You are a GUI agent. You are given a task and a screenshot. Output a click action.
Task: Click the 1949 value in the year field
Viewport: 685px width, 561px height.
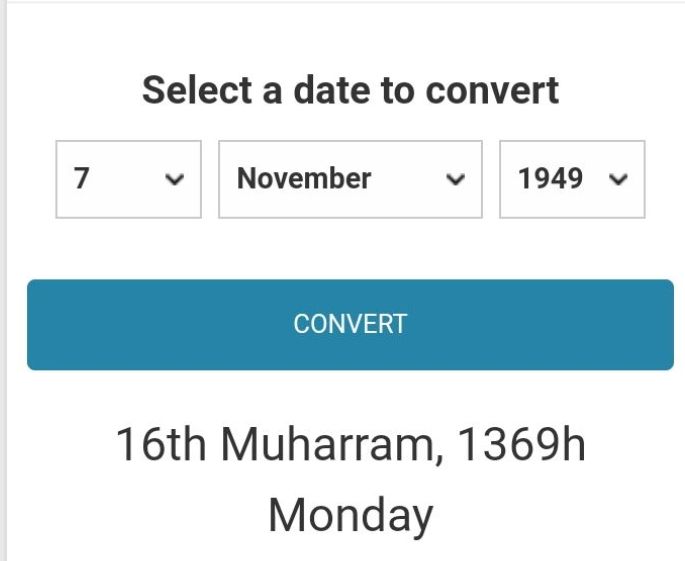tap(550, 179)
